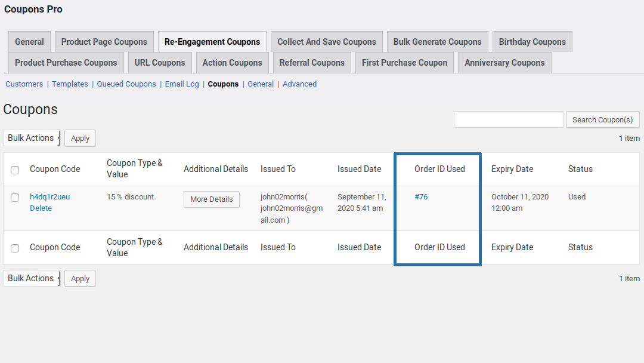The width and height of the screenshot is (644, 363).
Task: Go to the Customers section
Action: click(24, 84)
